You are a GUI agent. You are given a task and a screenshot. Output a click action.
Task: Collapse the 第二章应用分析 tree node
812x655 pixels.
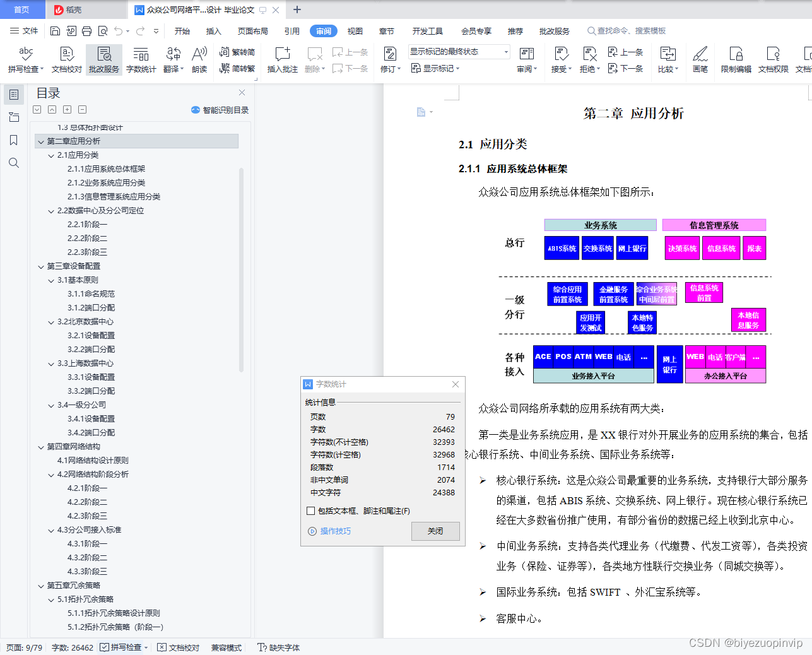point(41,141)
